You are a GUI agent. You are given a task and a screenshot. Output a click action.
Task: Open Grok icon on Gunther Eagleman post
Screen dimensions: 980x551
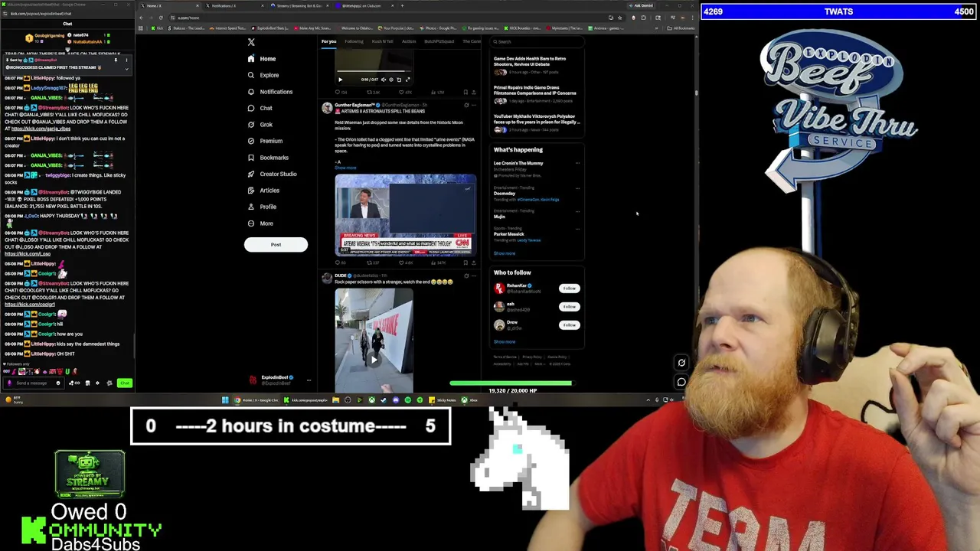tap(466, 105)
